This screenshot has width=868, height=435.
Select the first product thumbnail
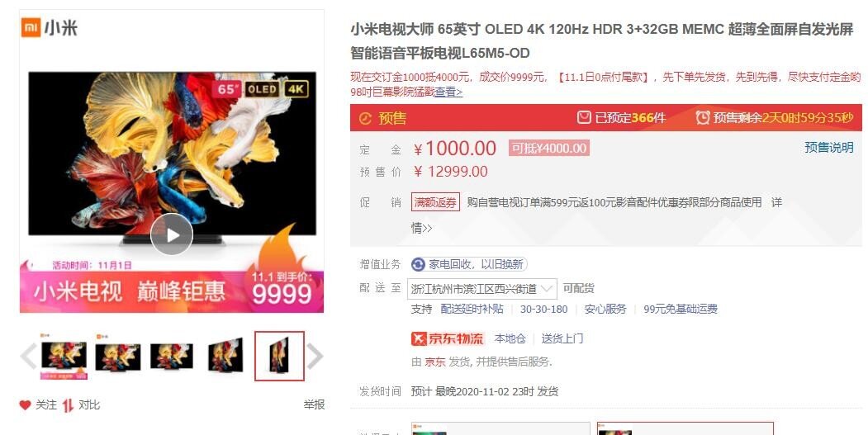(x=64, y=357)
